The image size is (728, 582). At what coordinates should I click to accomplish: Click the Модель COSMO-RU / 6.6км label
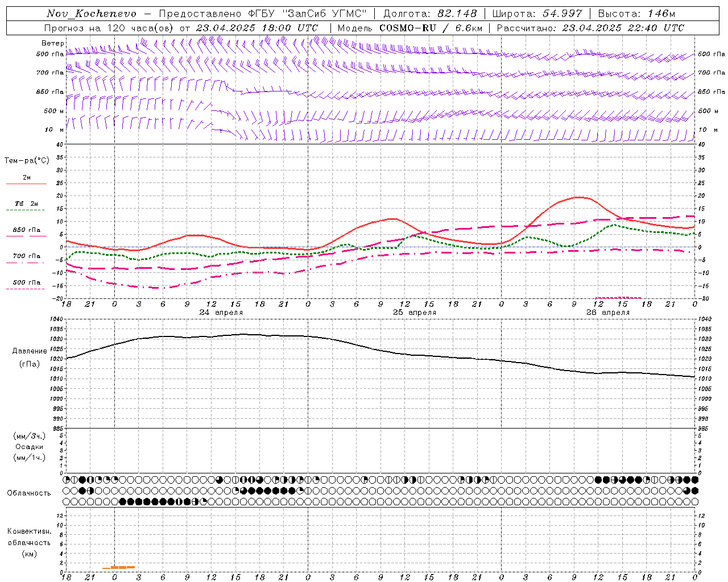pos(410,28)
